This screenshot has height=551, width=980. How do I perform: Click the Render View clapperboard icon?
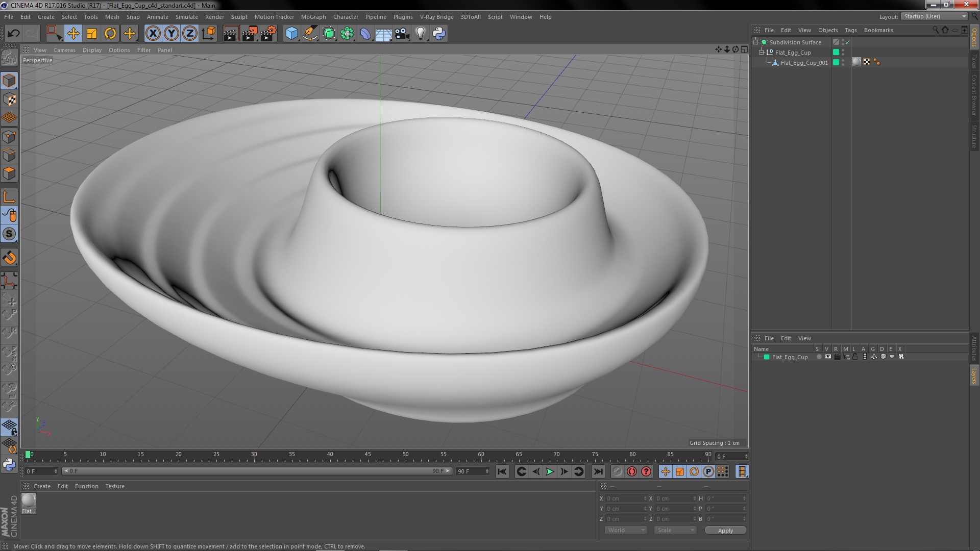click(231, 34)
